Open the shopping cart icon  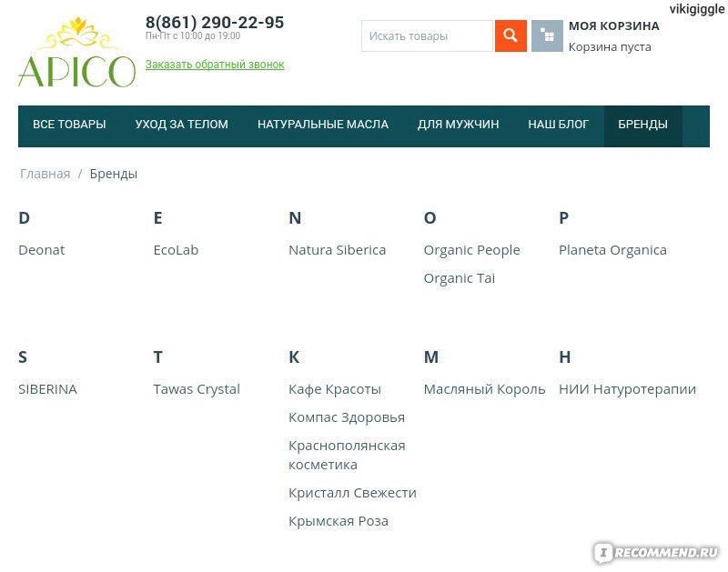[547, 35]
